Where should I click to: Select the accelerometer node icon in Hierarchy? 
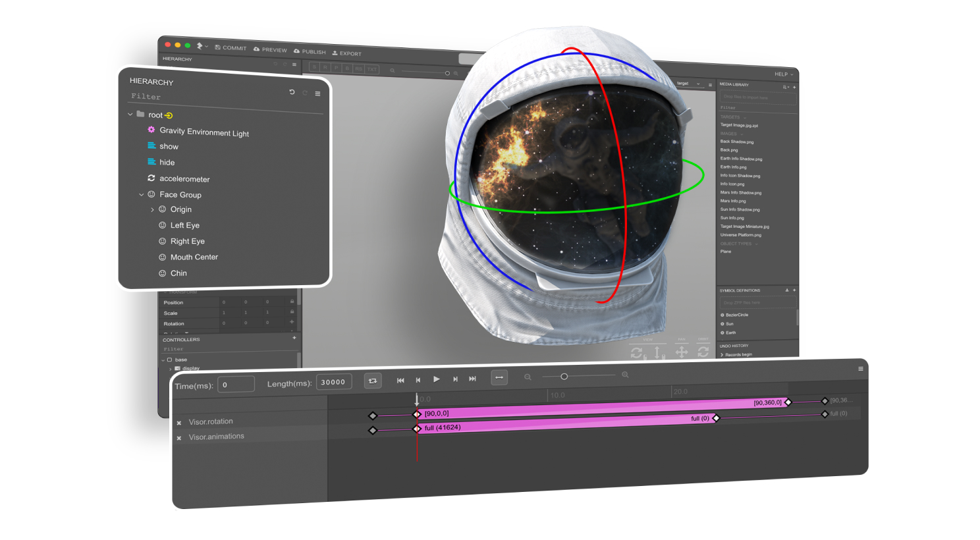pyautogui.click(x=151, y=179)
